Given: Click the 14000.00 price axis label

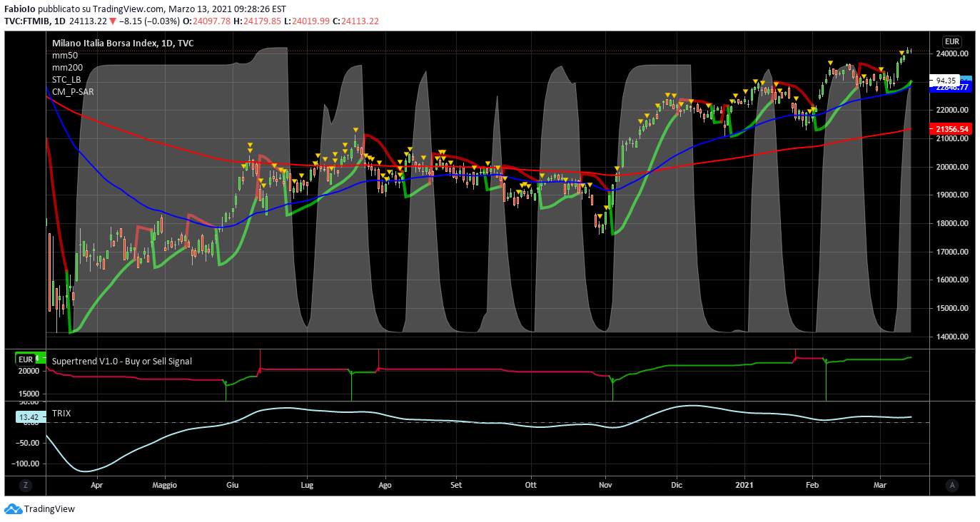Looking at the screenshot, I should (x=953, y=337).
